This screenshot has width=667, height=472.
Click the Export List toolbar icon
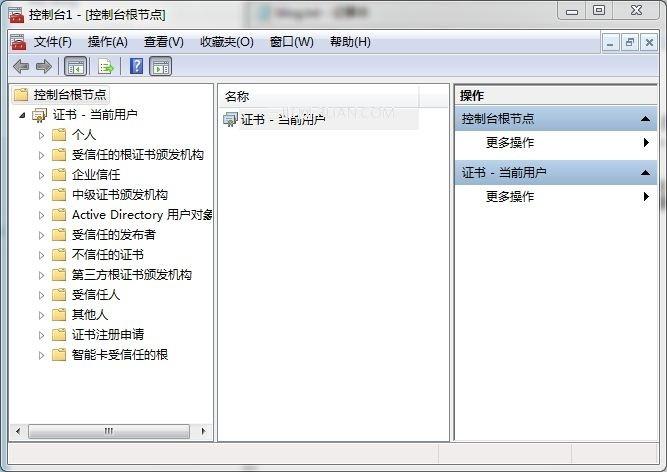(106, 66)
